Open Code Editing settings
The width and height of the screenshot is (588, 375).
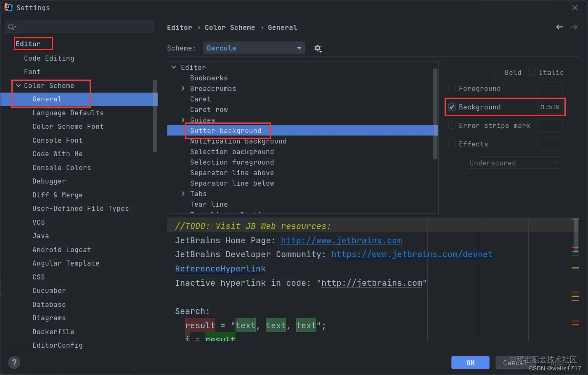tap(49, 58)
